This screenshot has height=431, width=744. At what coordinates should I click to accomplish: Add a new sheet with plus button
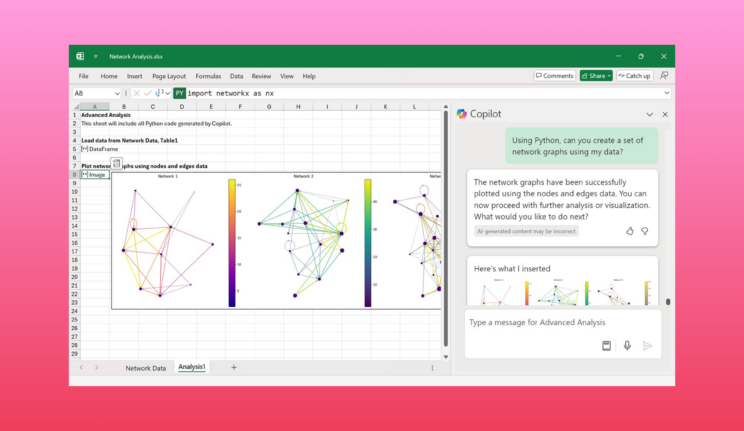pos(233,367)
